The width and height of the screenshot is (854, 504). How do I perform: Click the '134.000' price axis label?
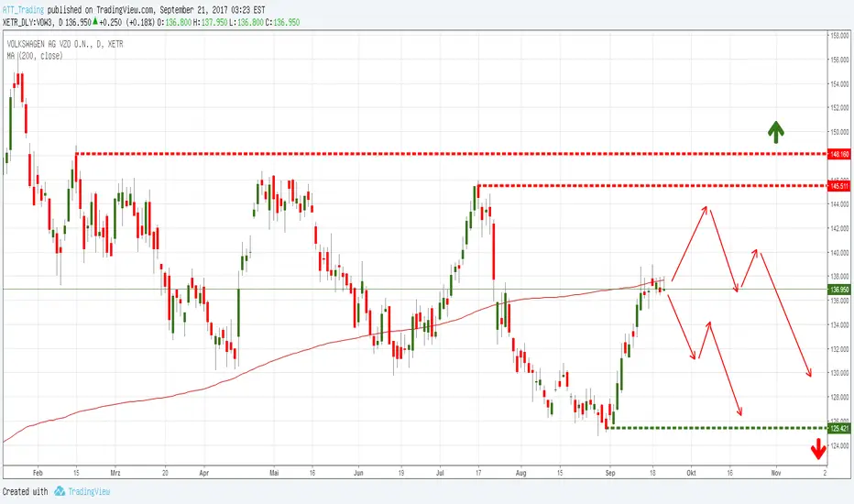coord(839,325)
